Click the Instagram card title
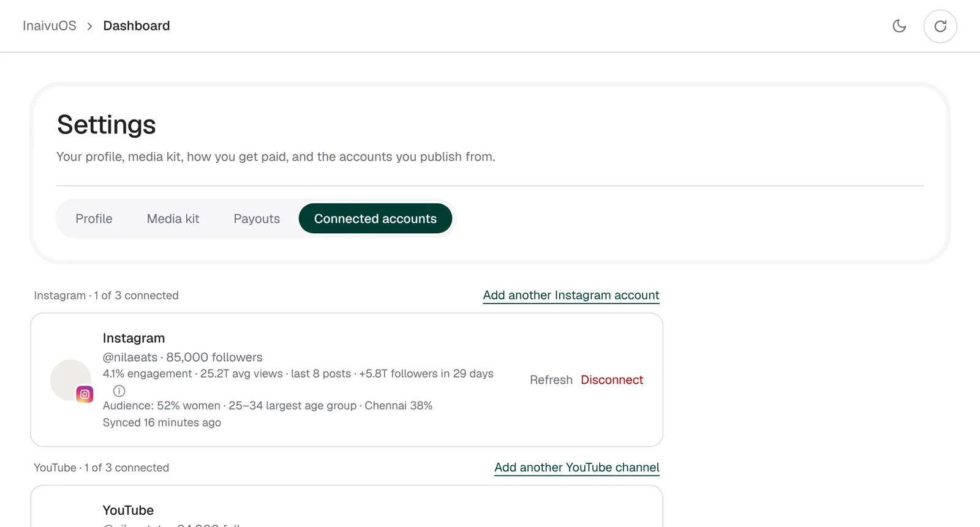980x527 pixels. coord(134,338)
